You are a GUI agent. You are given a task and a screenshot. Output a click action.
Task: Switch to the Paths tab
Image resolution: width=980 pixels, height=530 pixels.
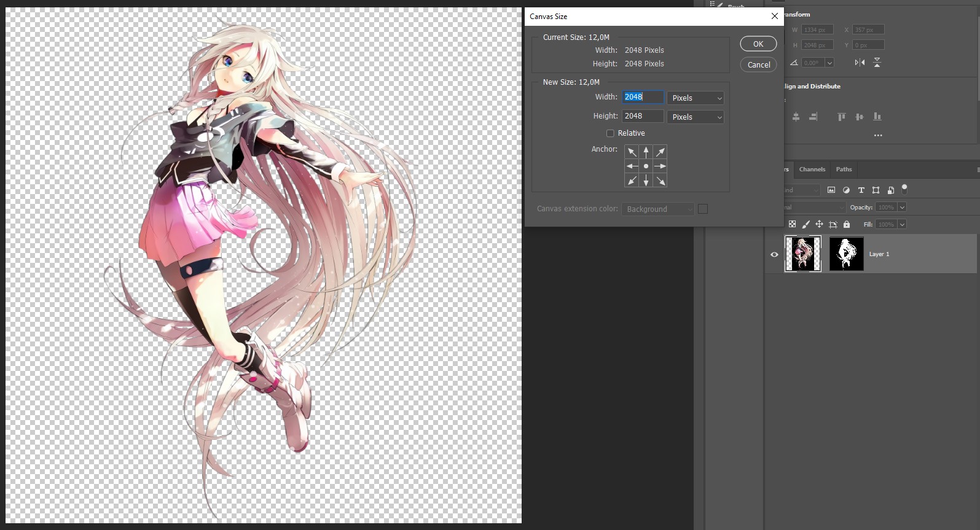(x=844, y=170)
